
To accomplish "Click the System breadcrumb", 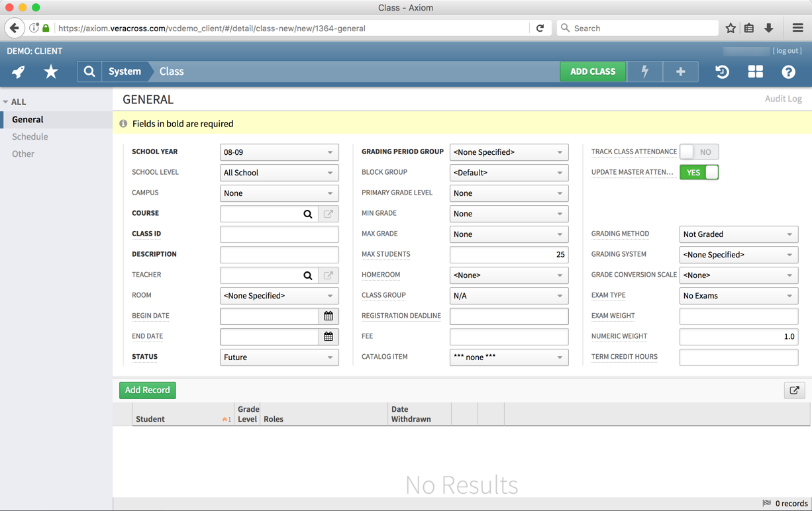I will [125, 71].
